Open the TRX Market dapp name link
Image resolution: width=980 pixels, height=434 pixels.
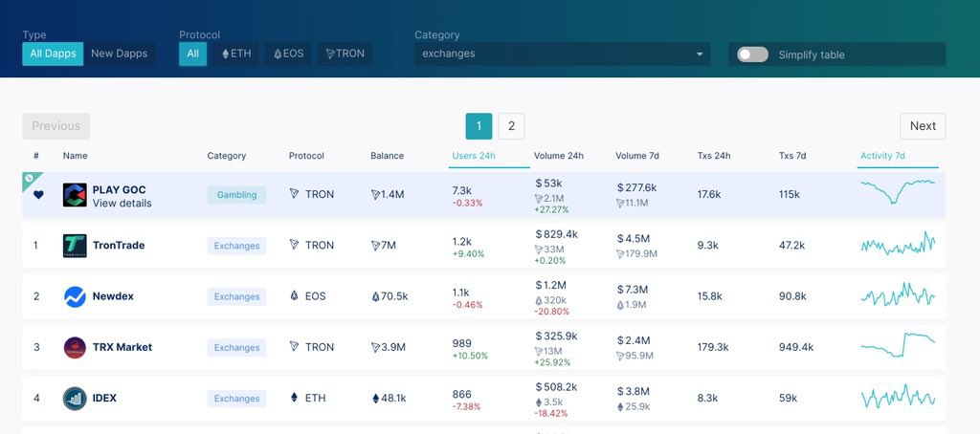click(122, 347)
